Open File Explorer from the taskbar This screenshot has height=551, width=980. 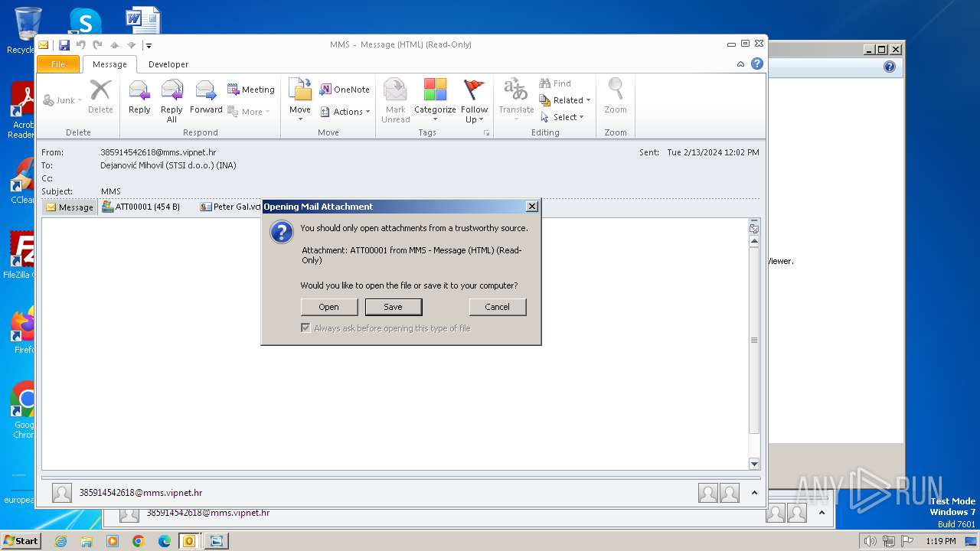click(87, 541)
